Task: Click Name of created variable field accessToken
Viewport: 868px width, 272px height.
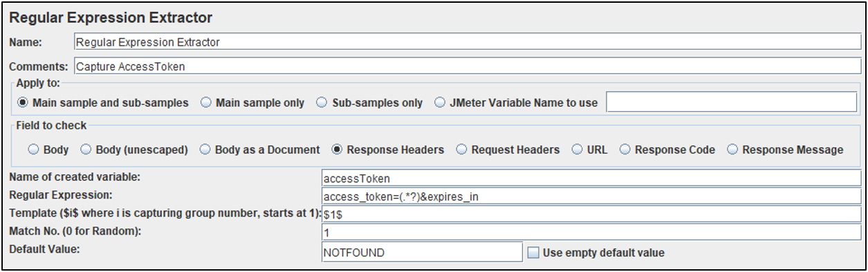Action: (x=591, y=179)
